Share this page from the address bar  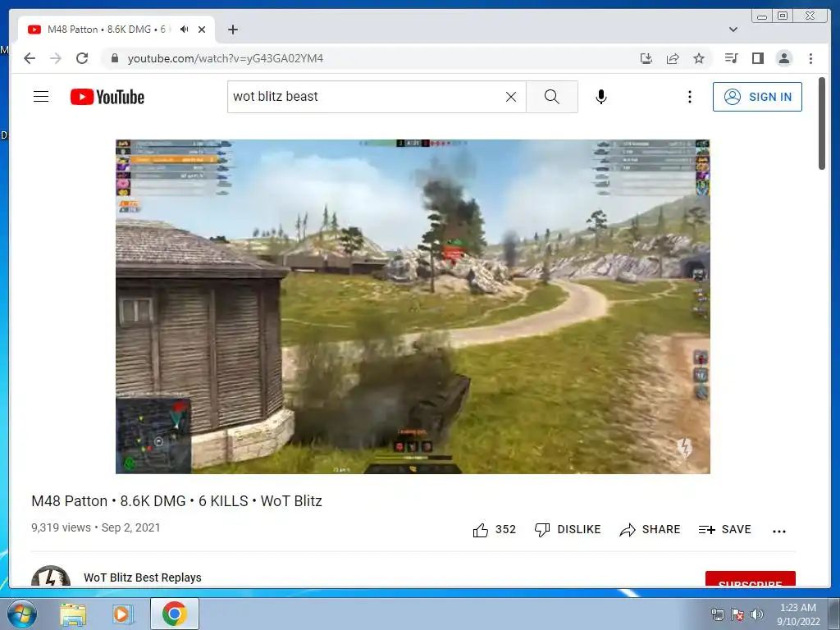673,58
